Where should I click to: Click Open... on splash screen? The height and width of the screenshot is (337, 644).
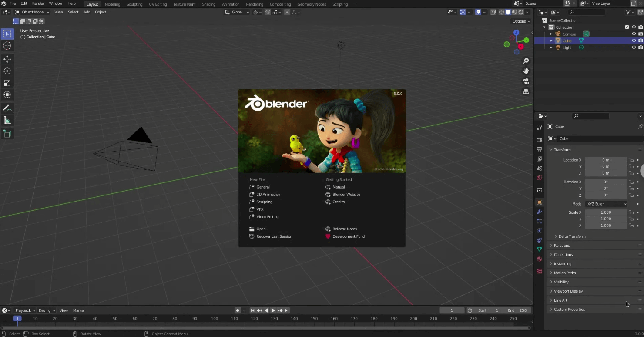point(262,229)
